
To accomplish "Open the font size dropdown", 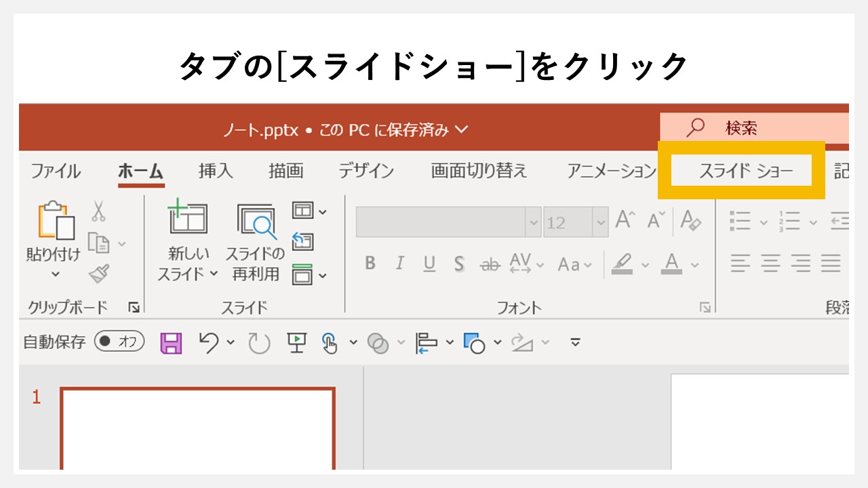I will [599, 222].
